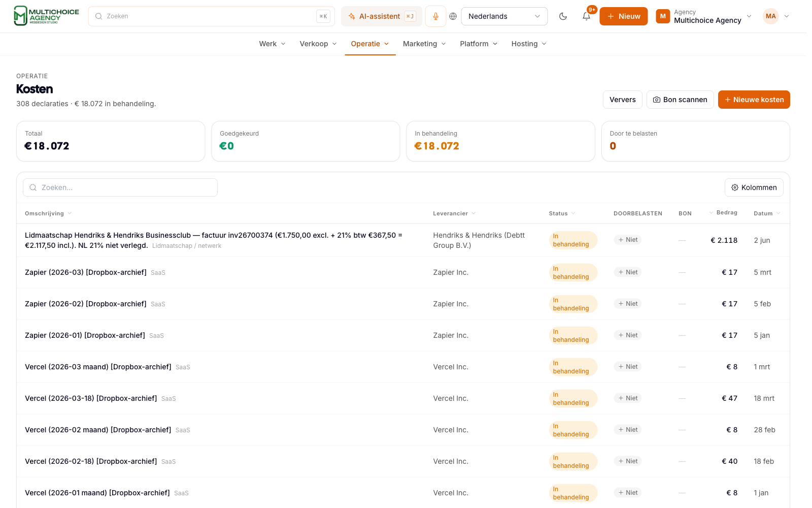Open the AI-assistent panel

pyautogui.click(x=382, y=16)
